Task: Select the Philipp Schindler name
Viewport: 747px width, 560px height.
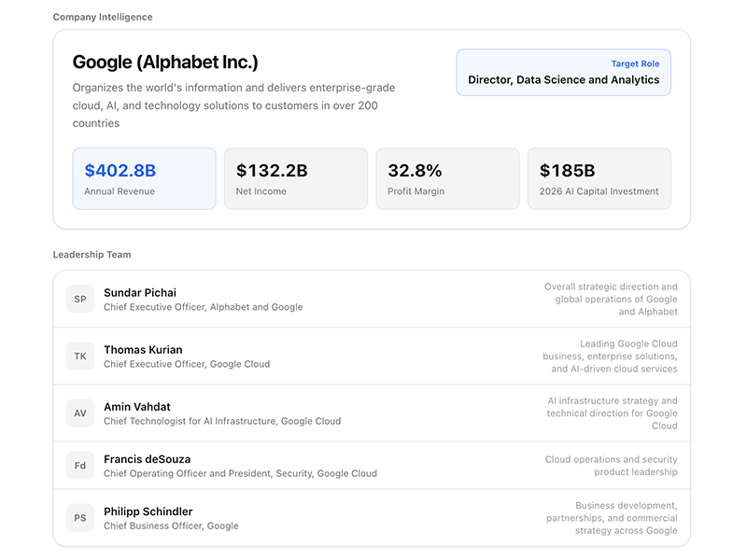Action: 148,511
